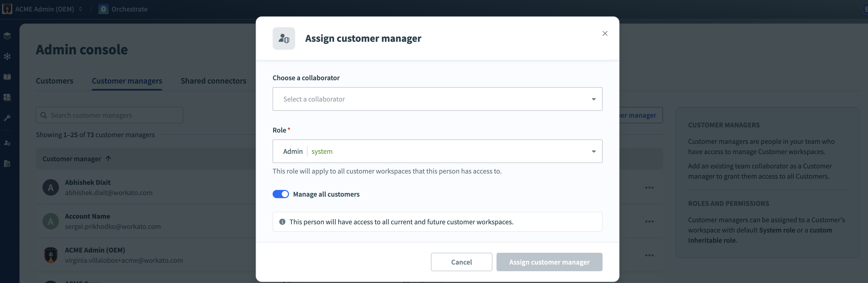Click the info icon in the access notice
The image size is (868, 283).
(x=282, y=222)
